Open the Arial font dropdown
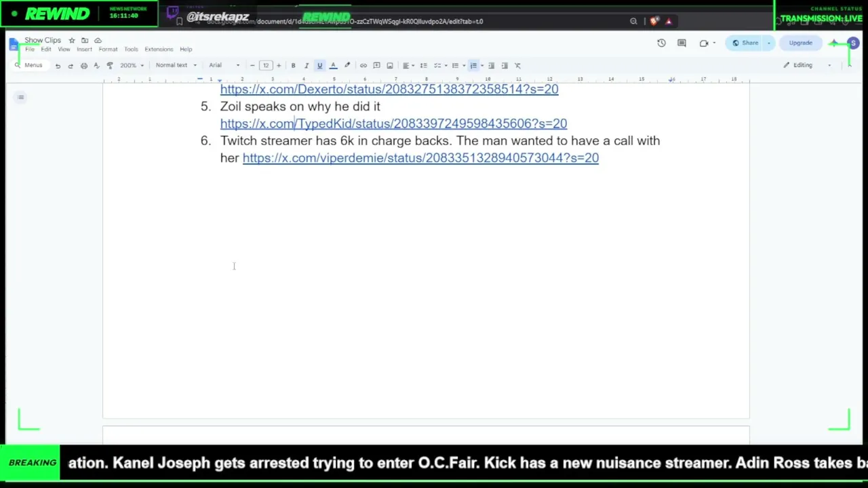This screenshot has height=488, width=868. [x=224, y=66]
